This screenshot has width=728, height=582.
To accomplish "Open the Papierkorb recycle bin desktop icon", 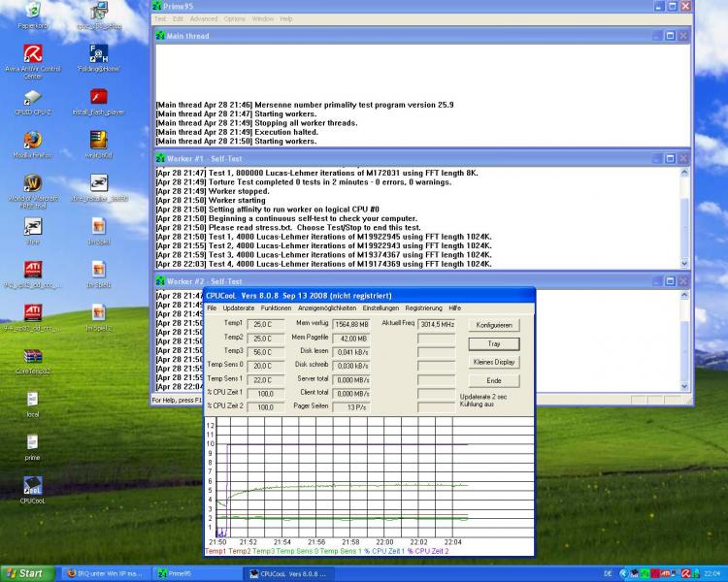I will (x=32, y=11).
